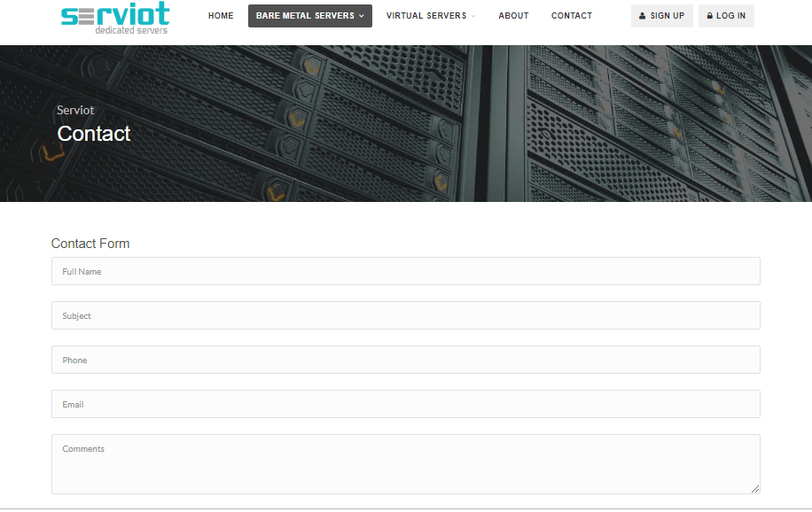The image size is (812, 512).
Task: Click the Serviot dedicated servers logo
Action: click(x=115, y=18)
